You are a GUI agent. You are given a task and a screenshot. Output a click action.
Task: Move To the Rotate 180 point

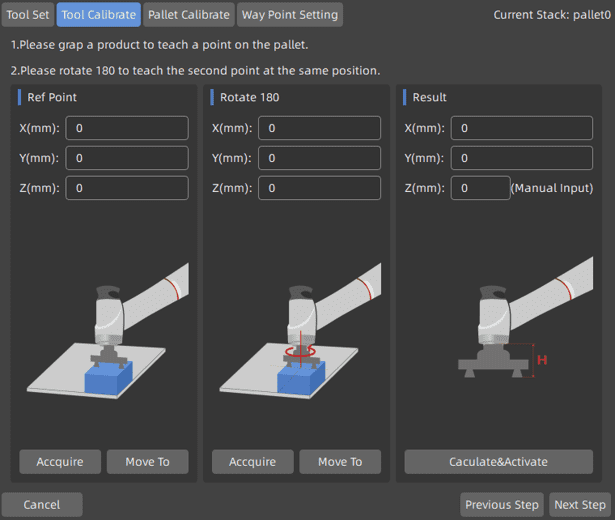point(340,462)
